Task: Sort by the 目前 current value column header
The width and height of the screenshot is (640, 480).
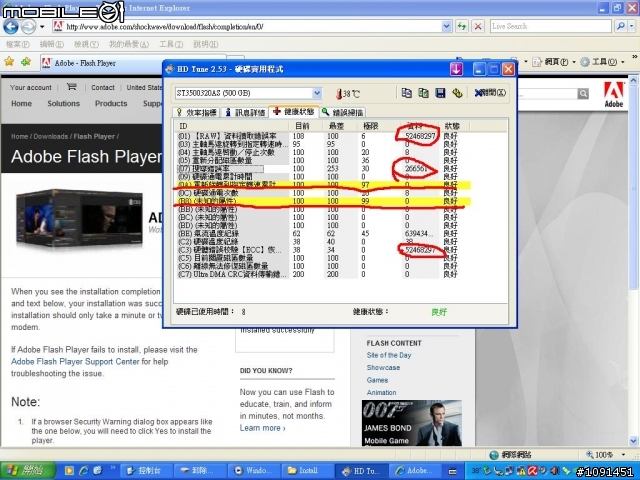Action: [x=306, y=126]
